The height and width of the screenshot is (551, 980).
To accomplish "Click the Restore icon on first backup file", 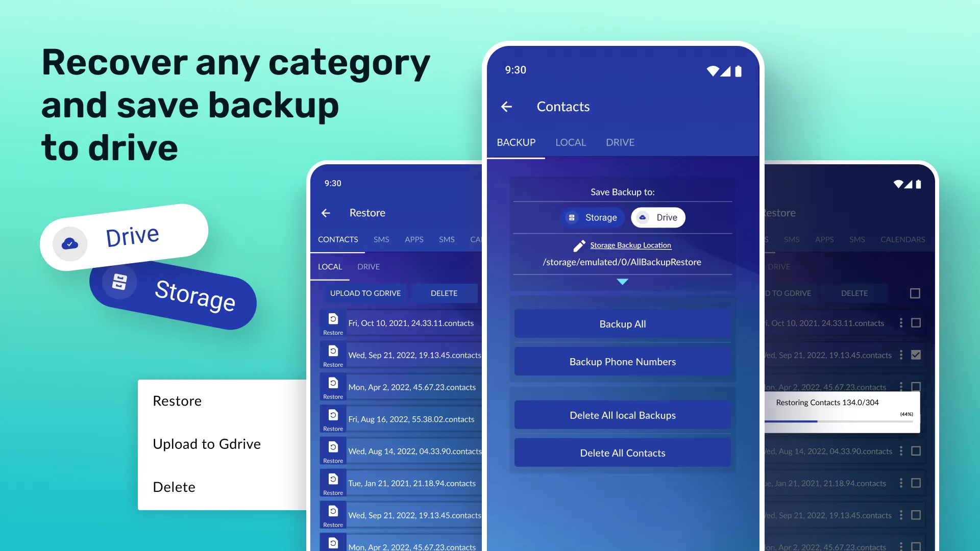I will click(x=332, y=322).
